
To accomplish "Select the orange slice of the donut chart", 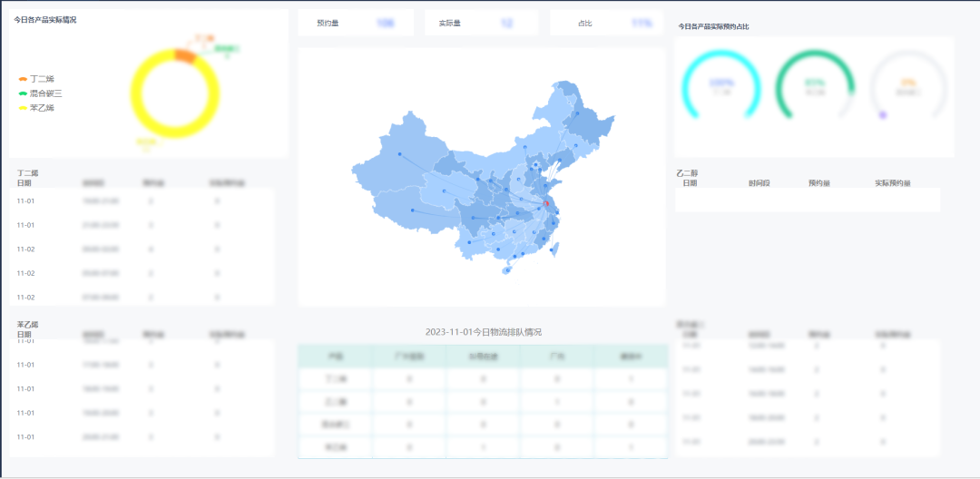I will click(x=185, y=55).
